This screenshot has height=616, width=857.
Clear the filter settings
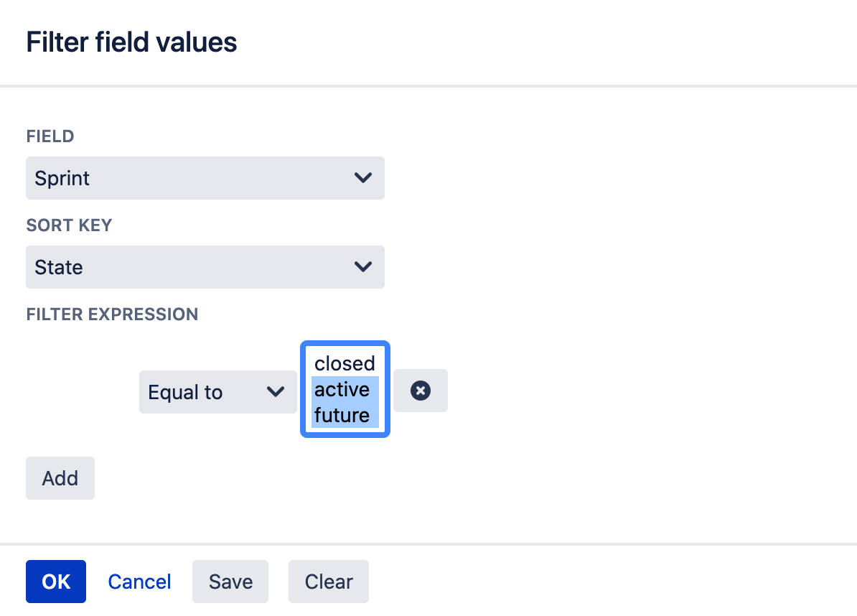tap(329, 582)
